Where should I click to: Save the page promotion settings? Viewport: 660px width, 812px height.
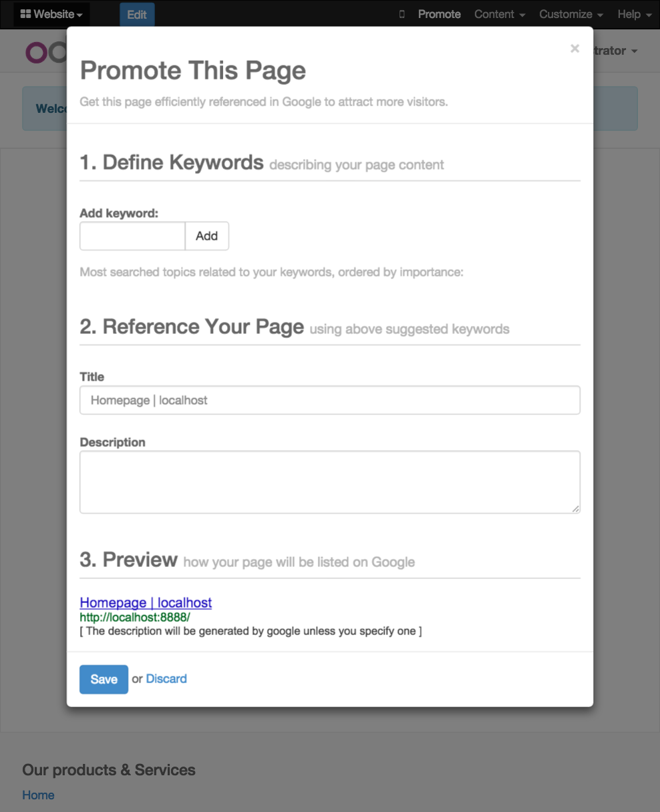click(x=104, y=679)
